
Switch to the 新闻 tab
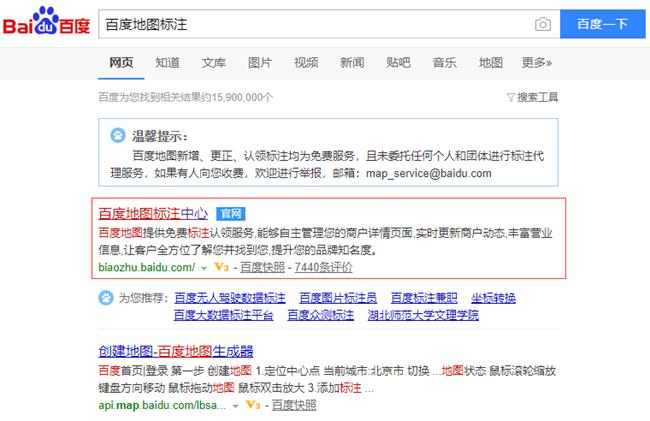point(352,63)
